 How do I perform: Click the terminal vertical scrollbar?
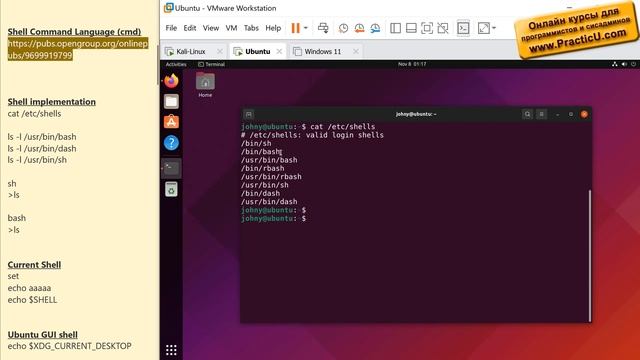tap(589, 256)
